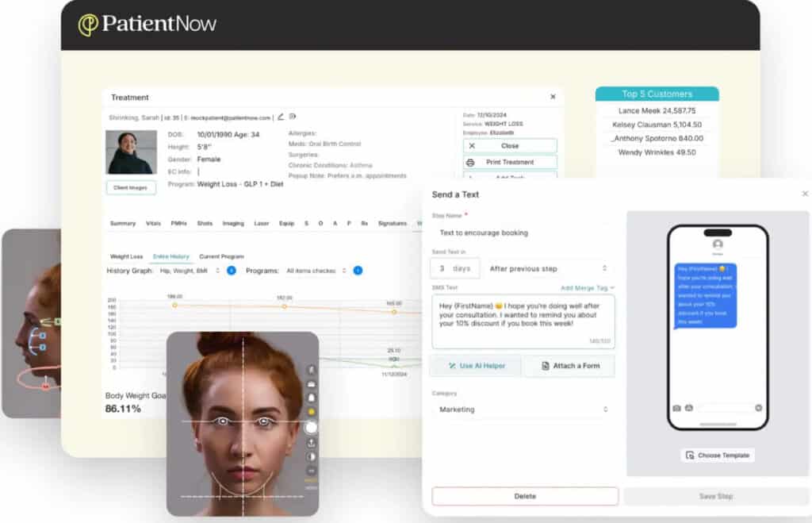Open the After previous step dropdown

click(549, 268)
